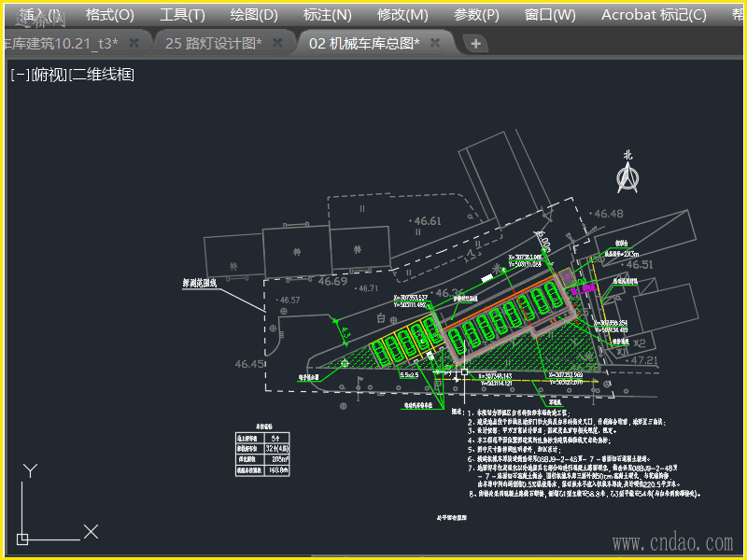This screenshot has height=560, width=747.
Task: Open the 修改(M) menu
Action: (402, 15)
